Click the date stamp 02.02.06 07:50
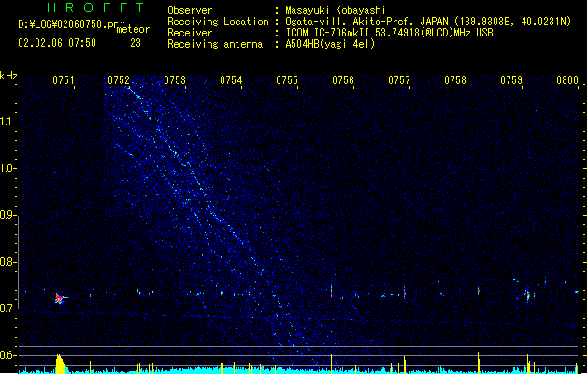 pos(57,43)
